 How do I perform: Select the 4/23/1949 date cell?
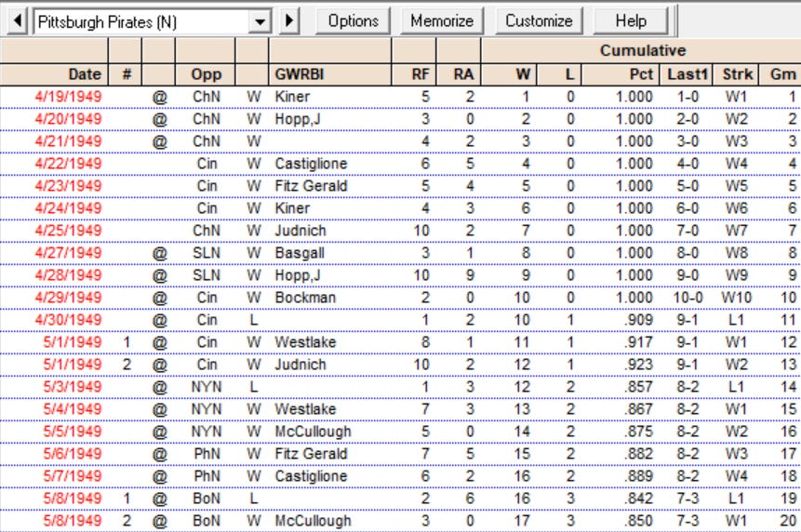click(x=68, y=186)
